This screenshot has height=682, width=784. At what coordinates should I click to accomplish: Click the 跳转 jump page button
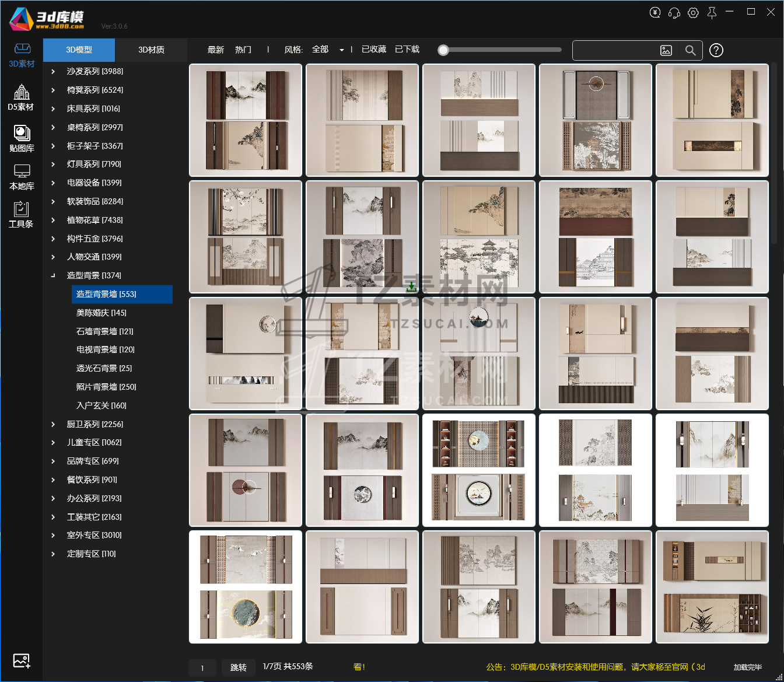point(238,667)
